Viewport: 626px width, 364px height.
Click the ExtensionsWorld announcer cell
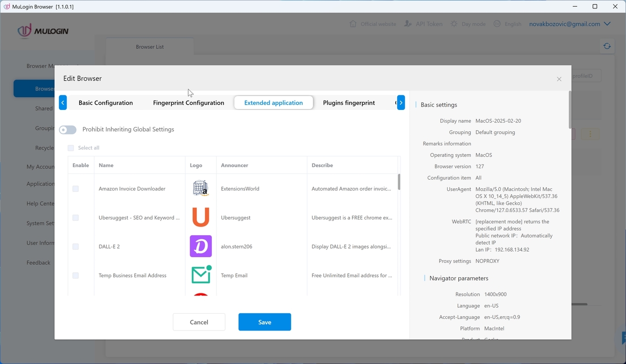[x=240, y=189]
